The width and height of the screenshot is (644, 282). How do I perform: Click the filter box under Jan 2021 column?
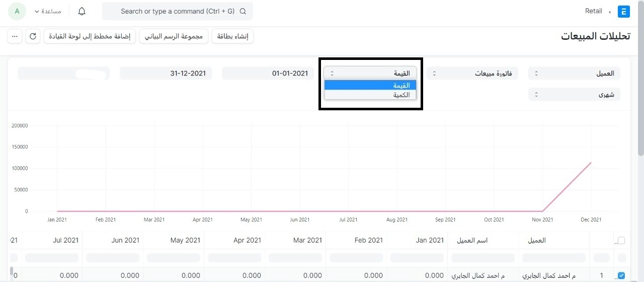pos(418,258)
